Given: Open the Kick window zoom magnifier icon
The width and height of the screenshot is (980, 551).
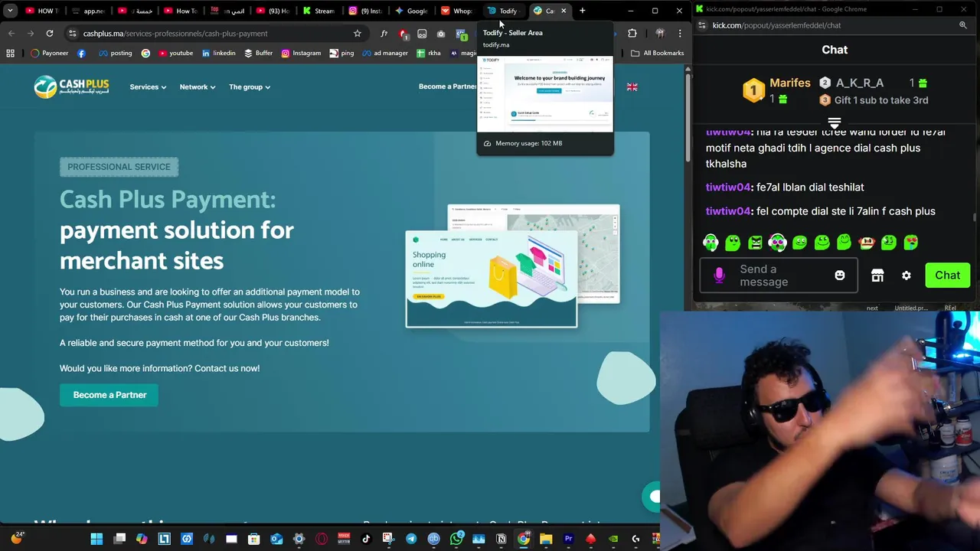Looking at the screenshot, I should pyautogui.click(x=963, y=25).
